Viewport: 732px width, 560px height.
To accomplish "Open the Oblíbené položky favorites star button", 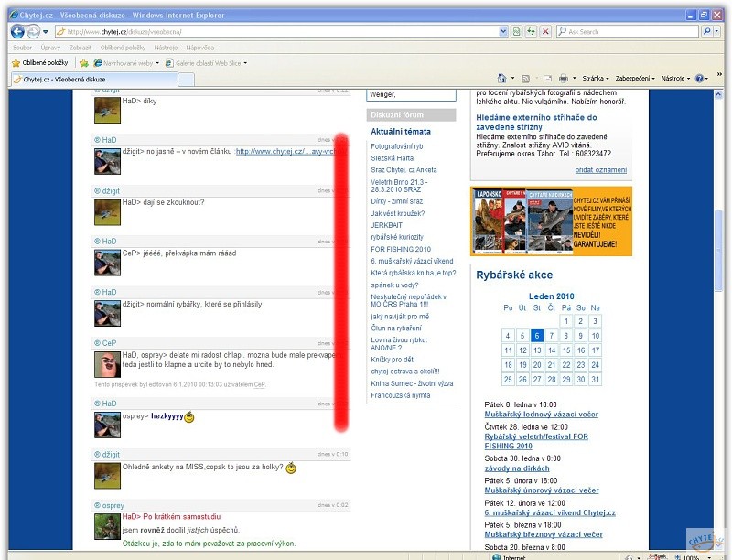I will point(40,63).
